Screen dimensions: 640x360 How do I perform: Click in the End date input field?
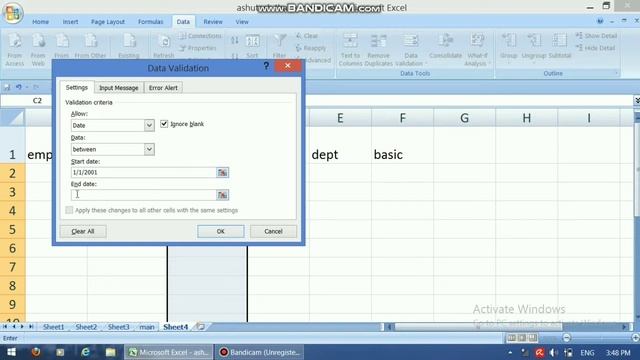pyautogui.click(x=143, y=195)
